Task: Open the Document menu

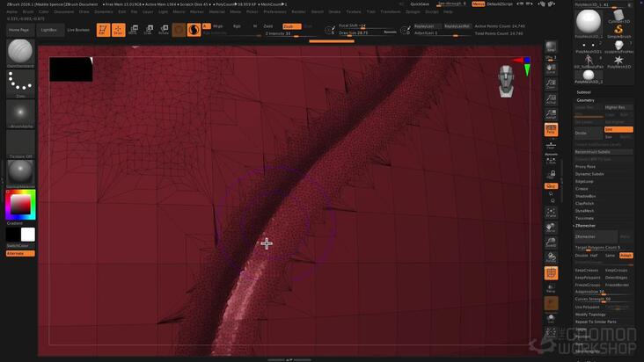Action: 64,12
